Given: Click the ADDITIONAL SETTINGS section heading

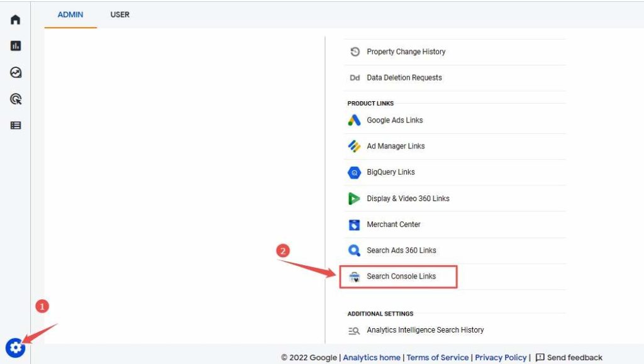Looking at the screenshot, I should [380, 314].
